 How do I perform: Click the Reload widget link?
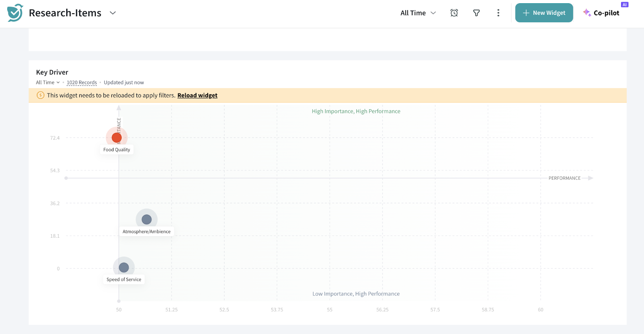(x=197, y=95)
